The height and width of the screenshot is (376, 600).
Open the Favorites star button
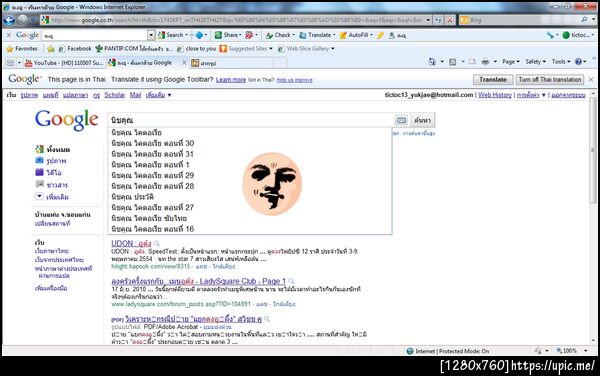pos(22,49)
